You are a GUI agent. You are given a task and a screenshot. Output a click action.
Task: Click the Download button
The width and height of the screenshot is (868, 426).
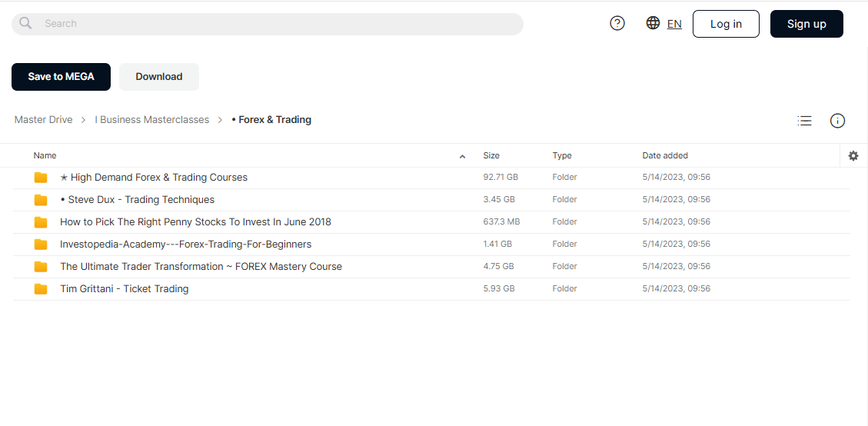(159, 76)
